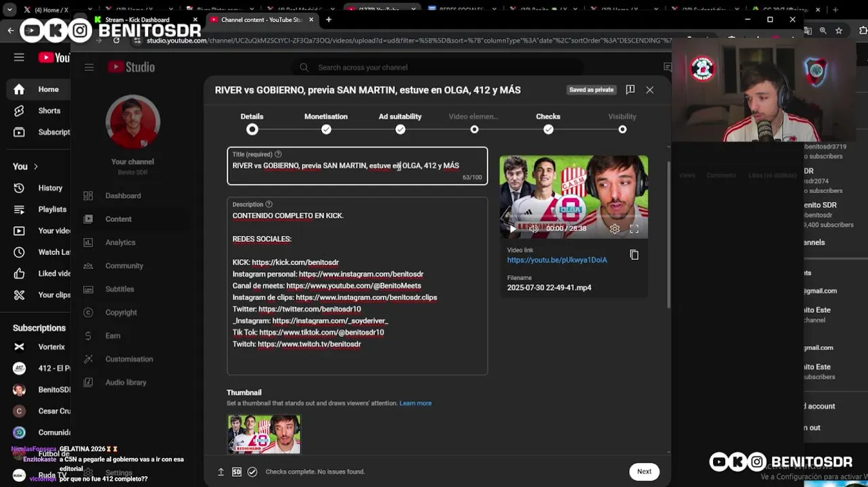Click the title help question-mark icon
This screenshot has width=868, height=487.
click(x=278, y=154)
